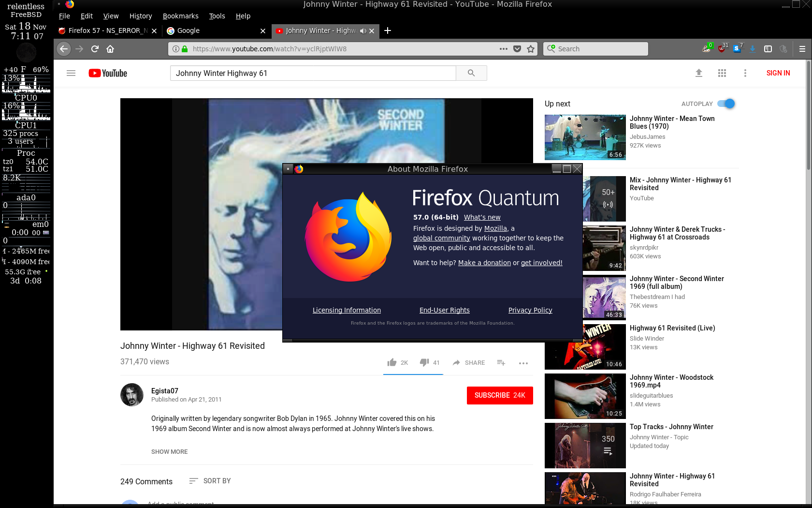Switch to the Google tab
The image size is (812, 508).
(213, 31)
